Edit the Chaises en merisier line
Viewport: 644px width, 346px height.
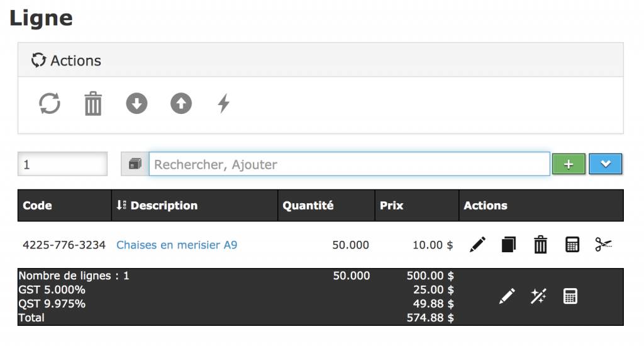pos(478,245)
